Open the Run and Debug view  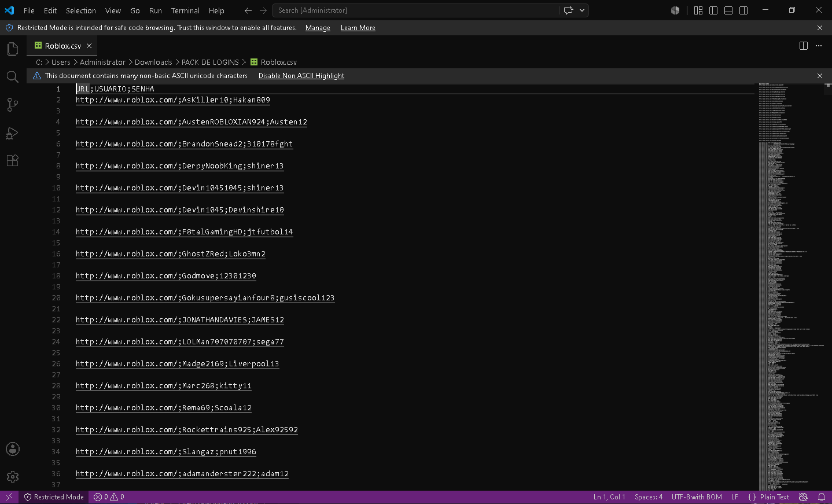[x=12, y=133]
